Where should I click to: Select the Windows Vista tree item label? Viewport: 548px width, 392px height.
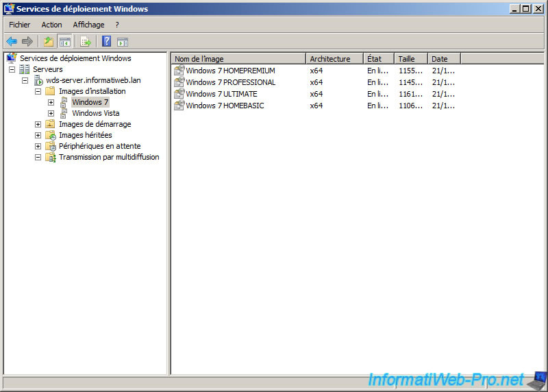pos(96,113)
